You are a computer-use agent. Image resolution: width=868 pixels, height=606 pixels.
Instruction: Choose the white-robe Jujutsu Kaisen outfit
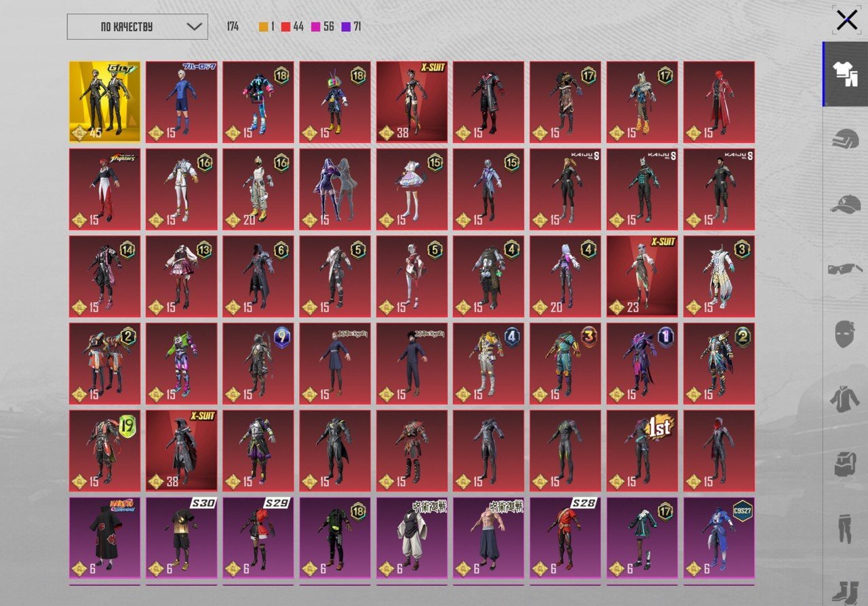point(412,538)
